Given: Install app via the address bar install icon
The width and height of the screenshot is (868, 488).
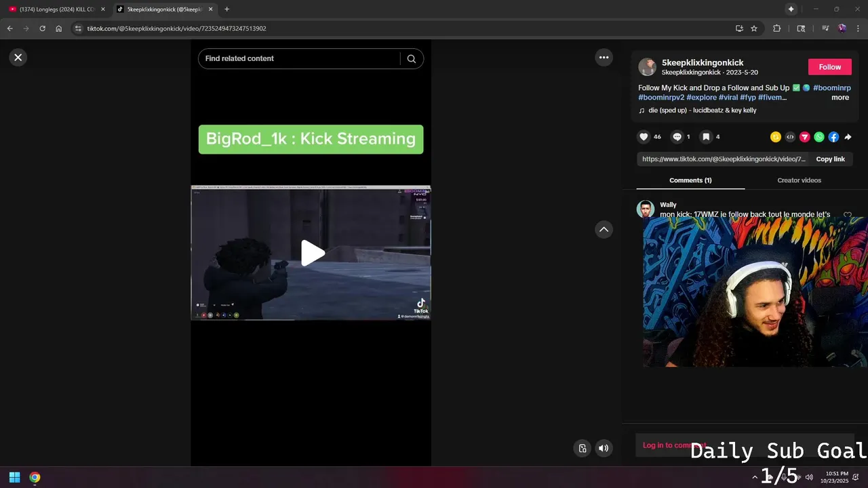Looking at the screenshot, I should pos(739,28).
